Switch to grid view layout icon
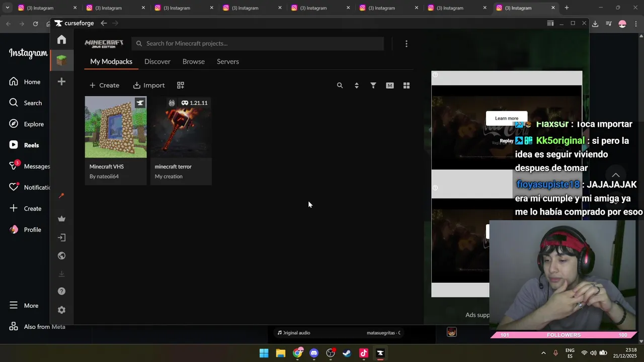The height and width of the screenshot is (362, 644). click(x=407, y=85)
